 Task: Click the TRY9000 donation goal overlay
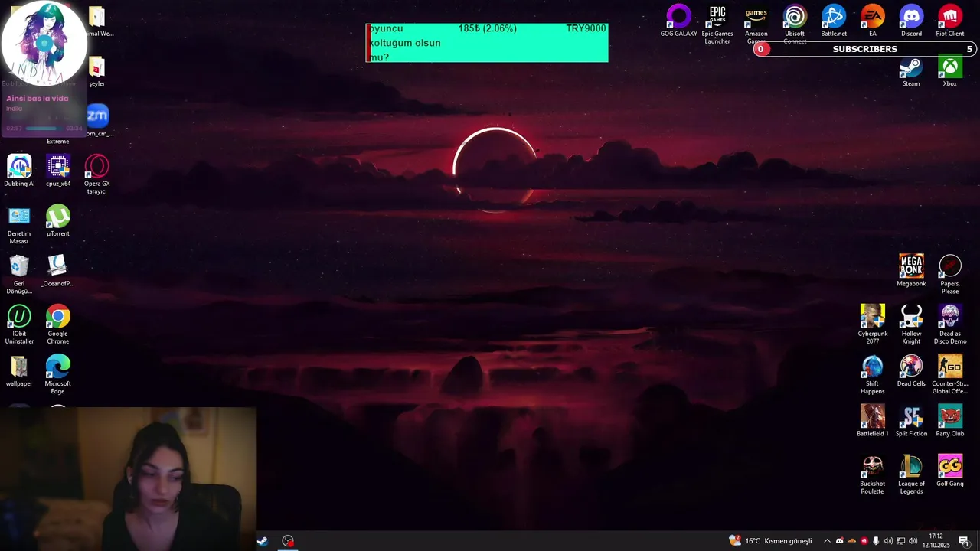coord(487,43)
